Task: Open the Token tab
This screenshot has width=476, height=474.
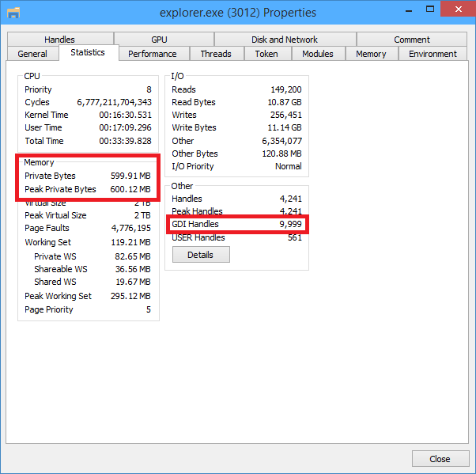Action: pos(268,54)
